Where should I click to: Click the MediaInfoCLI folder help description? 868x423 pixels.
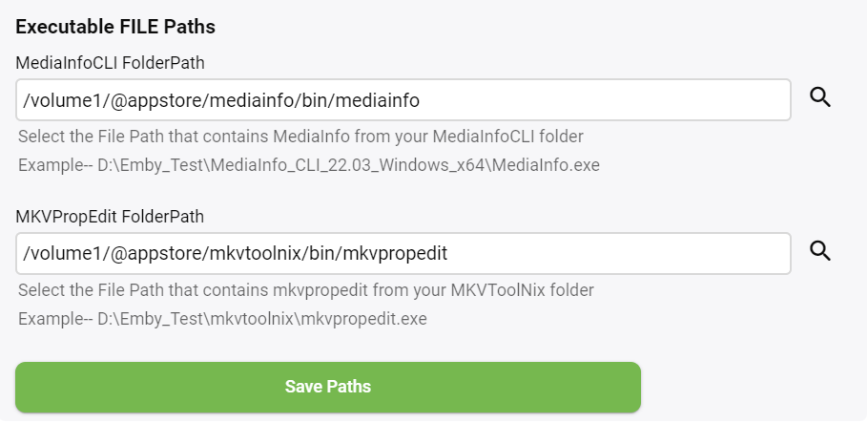click(x=300, y=136)
